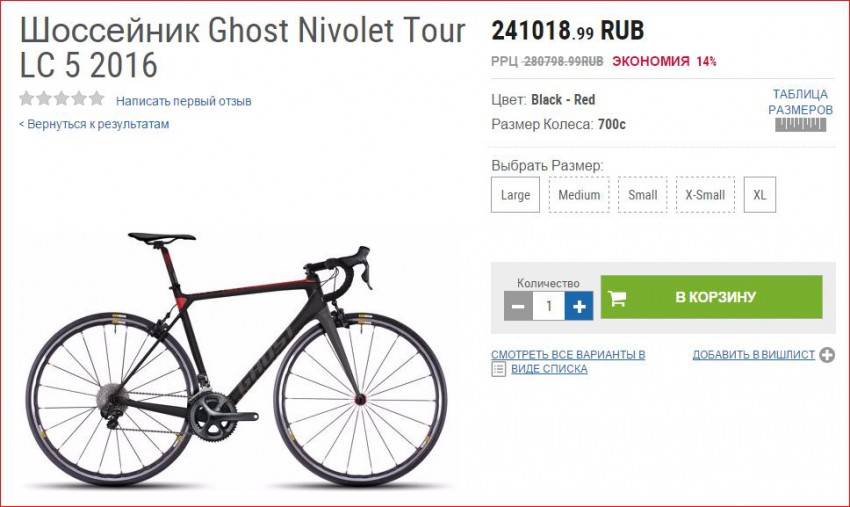Screen dimensions: 850x507
Task: Select size Small
Action: (642, 195)
